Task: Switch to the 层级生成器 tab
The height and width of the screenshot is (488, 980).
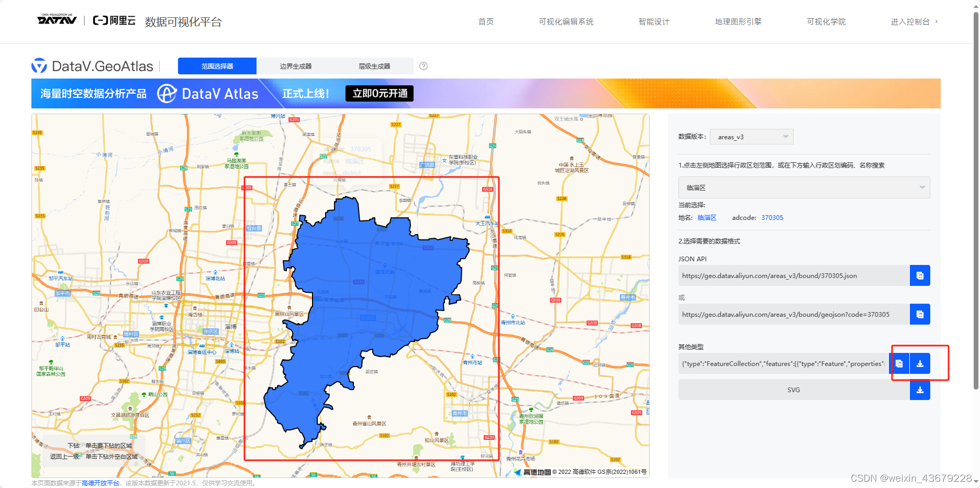Action: click(374, 66)
